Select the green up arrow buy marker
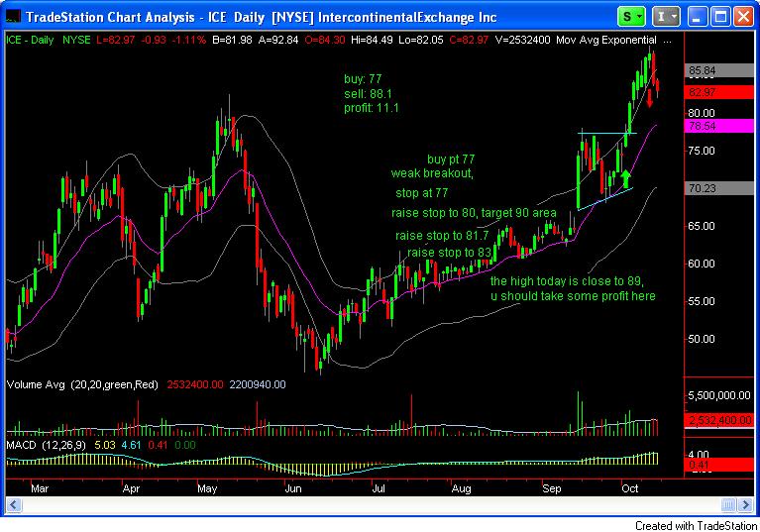Image resolution: width=760 pixels, height=532 pixels. click(626, 178)
